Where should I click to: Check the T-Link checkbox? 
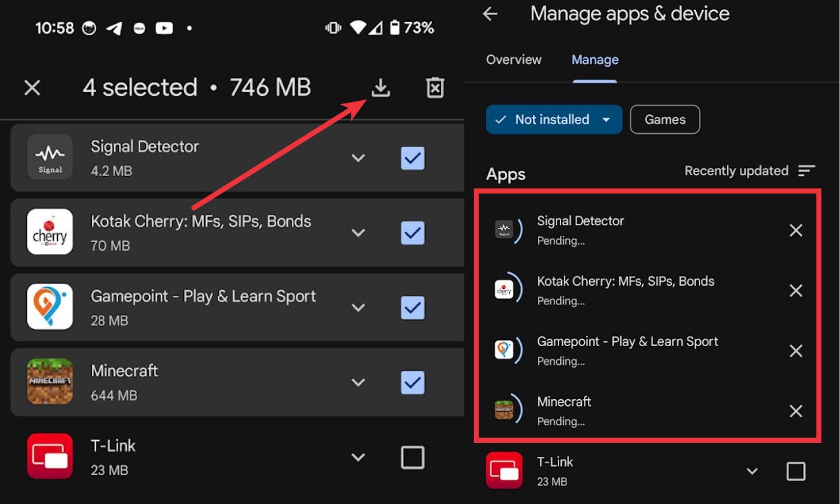coord(412,457)
